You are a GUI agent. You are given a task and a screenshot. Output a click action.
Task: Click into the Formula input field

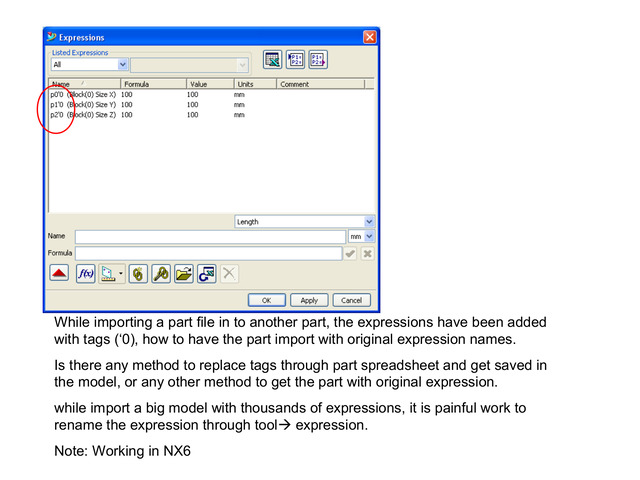point(209,253)
